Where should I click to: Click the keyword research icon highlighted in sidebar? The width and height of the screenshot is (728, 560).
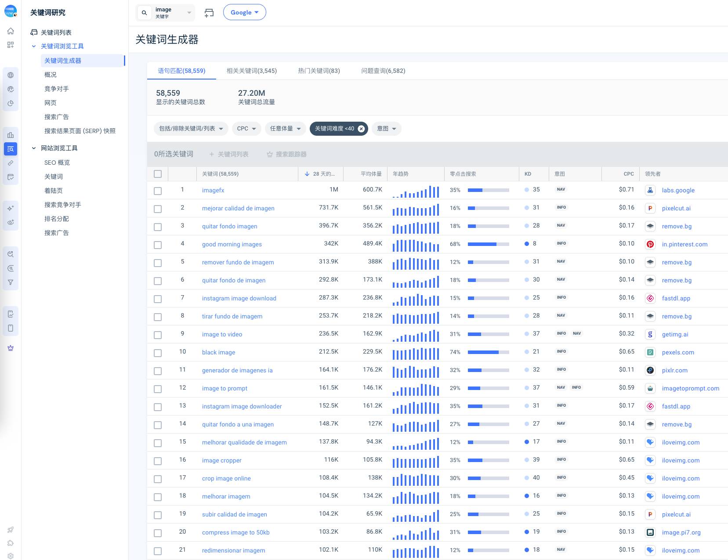[11, 149]
